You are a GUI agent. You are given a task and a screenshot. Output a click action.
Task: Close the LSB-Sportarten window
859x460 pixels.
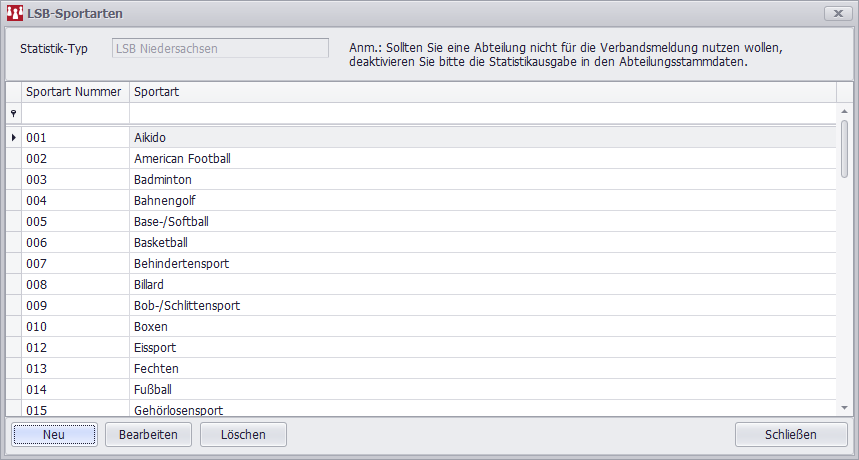coord(837,14)
